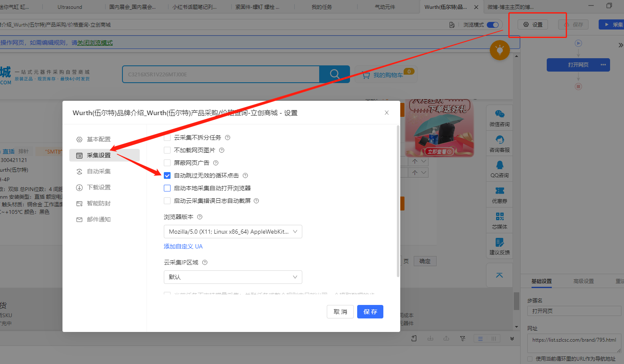Viewport: 624px width, 364px height.
Task: Click the help icon beside 云采集IP区域
Action: click(x=205, y=262)
